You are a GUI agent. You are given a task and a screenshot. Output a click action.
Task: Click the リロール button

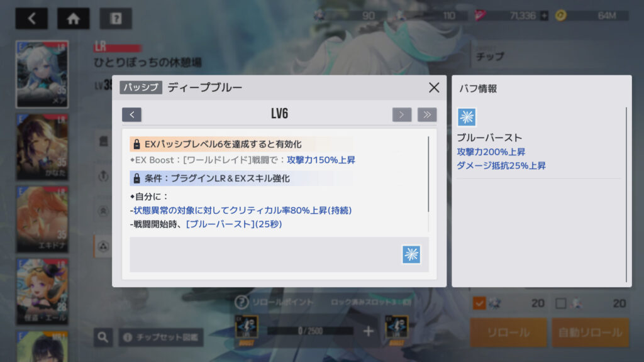click(508, 332)
